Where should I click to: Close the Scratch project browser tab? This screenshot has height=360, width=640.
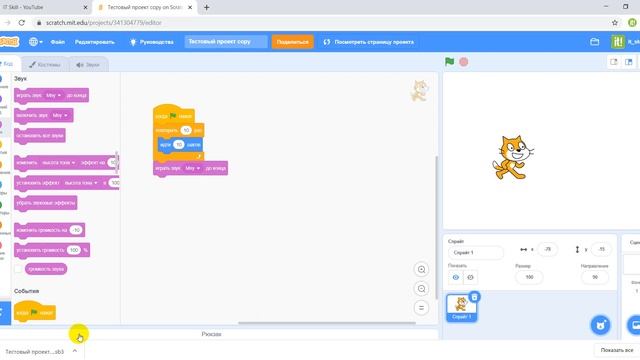(x=190, y=7)
